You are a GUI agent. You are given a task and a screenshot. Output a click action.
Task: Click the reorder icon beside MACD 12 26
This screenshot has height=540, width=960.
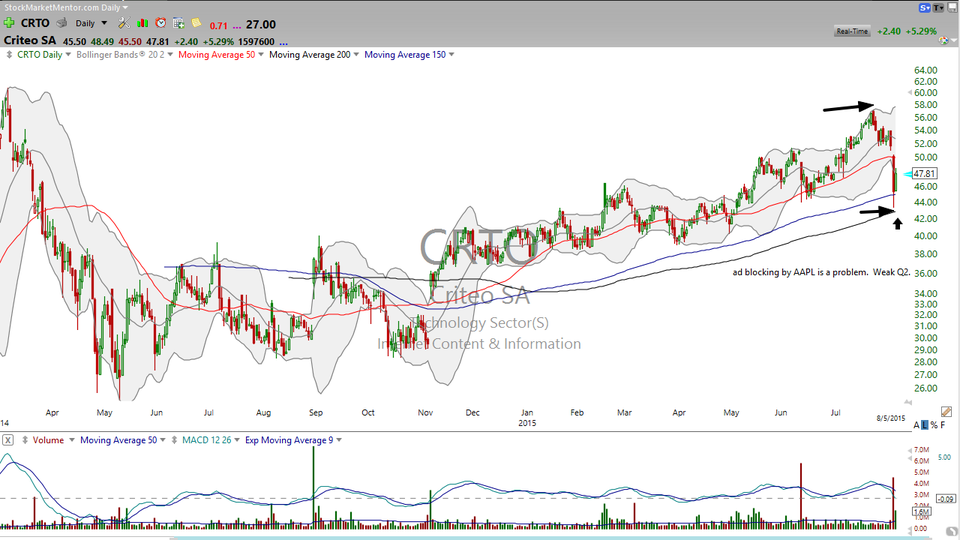[174, 440]
